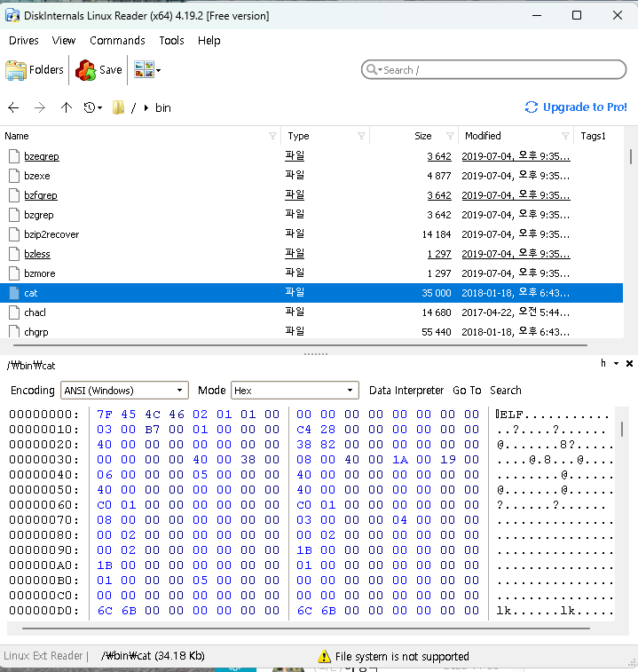The image size is (638, 672).
Task: Open the Help menu
Action: tap(209, 40)
